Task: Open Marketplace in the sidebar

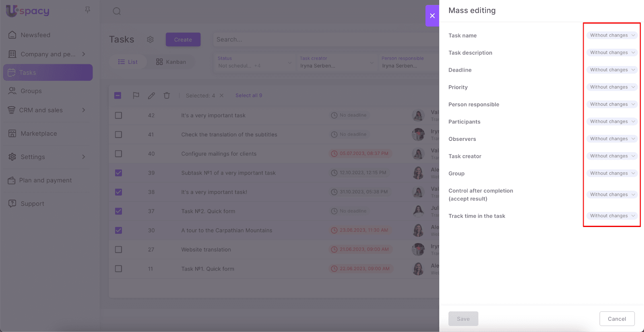Action: pyautogui.click(x=39, y=134)
